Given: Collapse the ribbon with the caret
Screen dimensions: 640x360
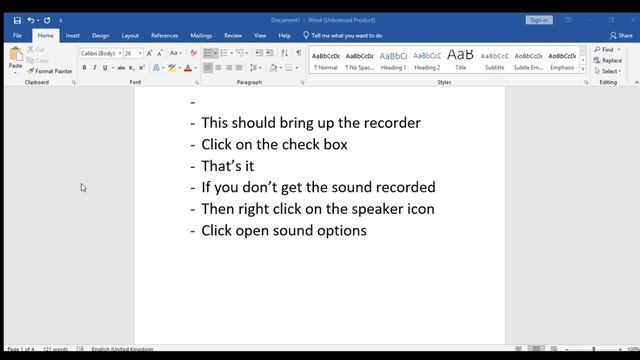Looking at the screenshot, I should (636, 82).
